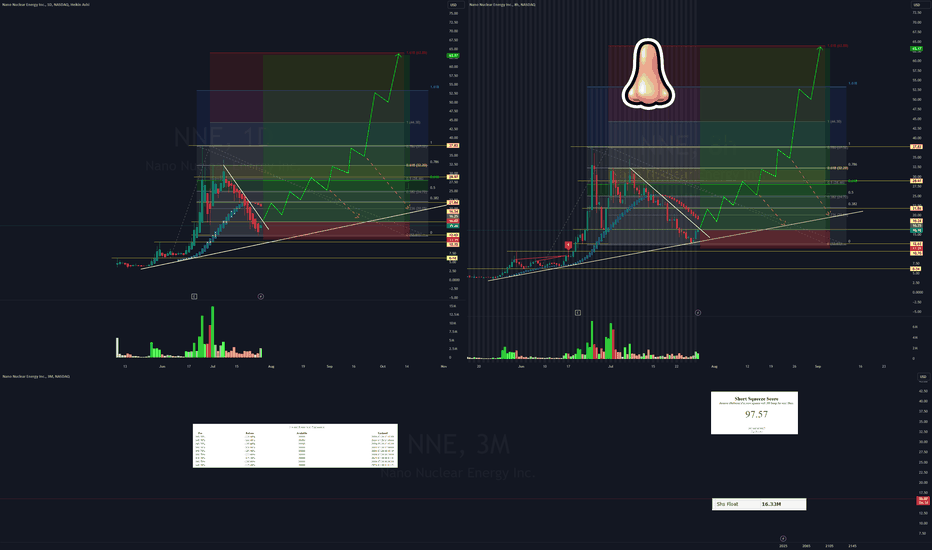
Task: Click the 37.83 price label on the 4h chart axis
Action: (916, 146)
